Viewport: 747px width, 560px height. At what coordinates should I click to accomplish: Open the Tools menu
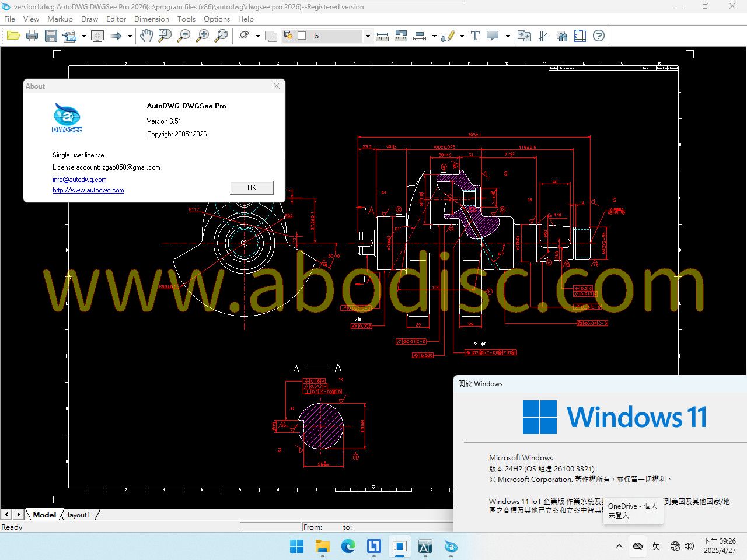pos(187,19)
